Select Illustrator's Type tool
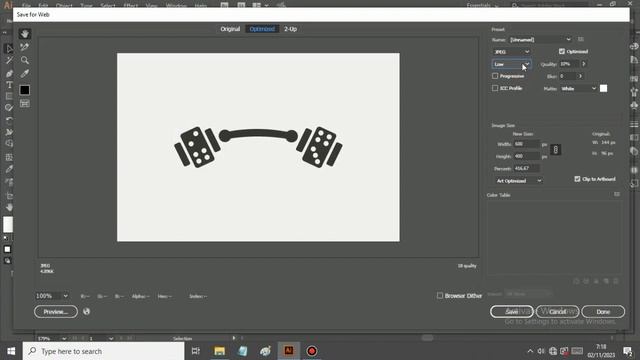This screenshot has height=360, width=640. (9, 85)
